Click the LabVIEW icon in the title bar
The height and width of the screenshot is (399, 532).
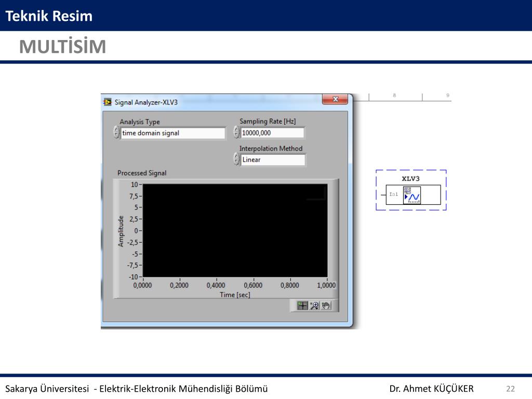108,102
